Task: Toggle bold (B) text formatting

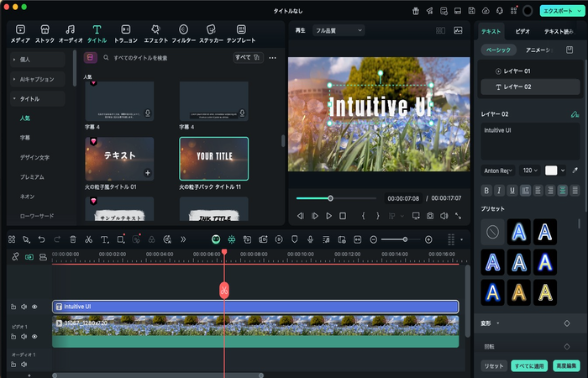Action: point(488,190)
